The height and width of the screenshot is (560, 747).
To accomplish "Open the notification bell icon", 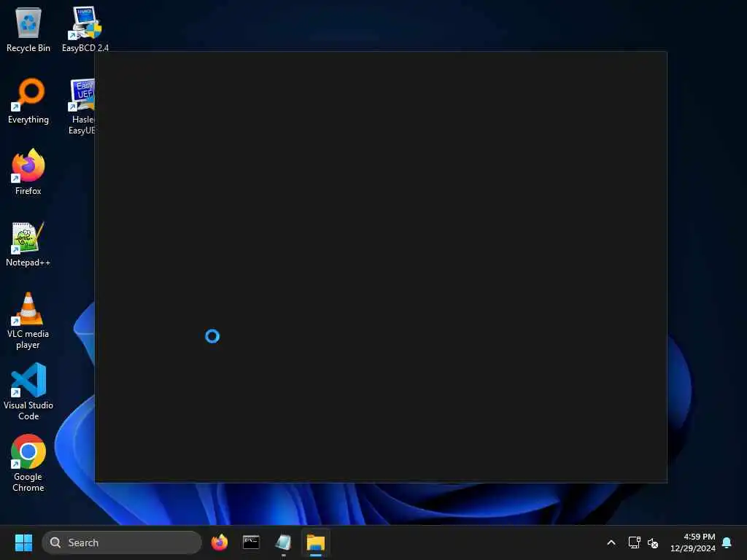I will [727, 542].
